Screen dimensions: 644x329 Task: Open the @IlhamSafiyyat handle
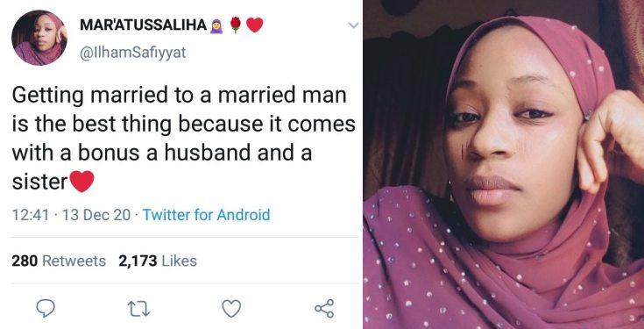click(x=132, y=53)
